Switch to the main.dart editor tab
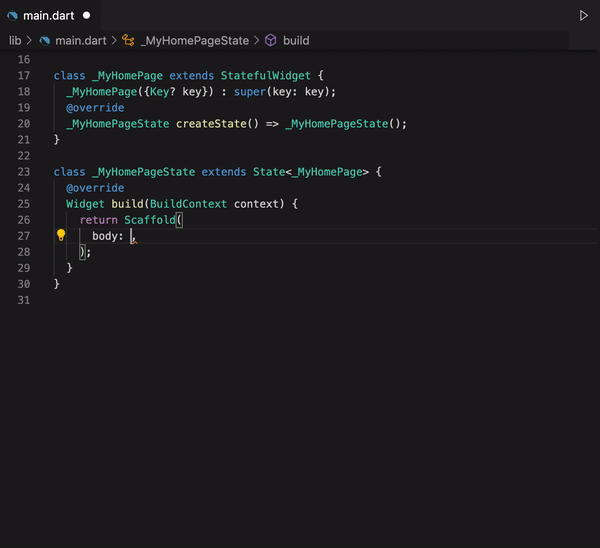 (x=50, y=16)
